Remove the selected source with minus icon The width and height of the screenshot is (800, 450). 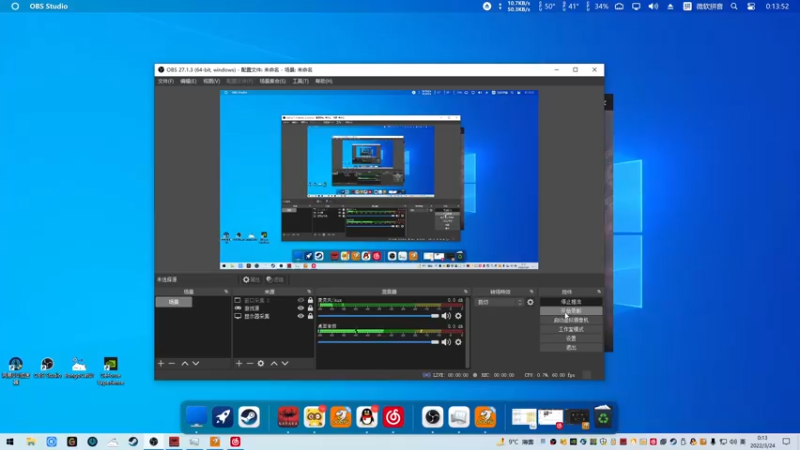250,363
